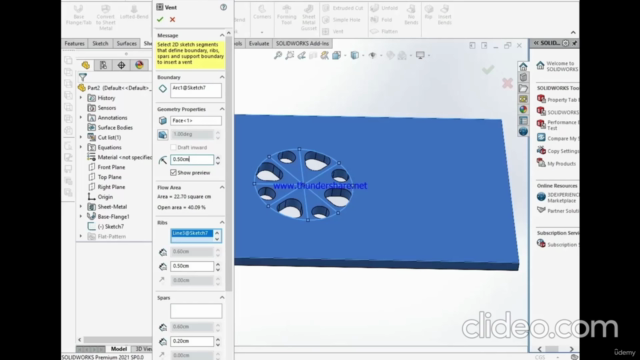Collapse the Ribs section
The height and width of the screenshot is (360, 640).
click(x=222, y=222)
